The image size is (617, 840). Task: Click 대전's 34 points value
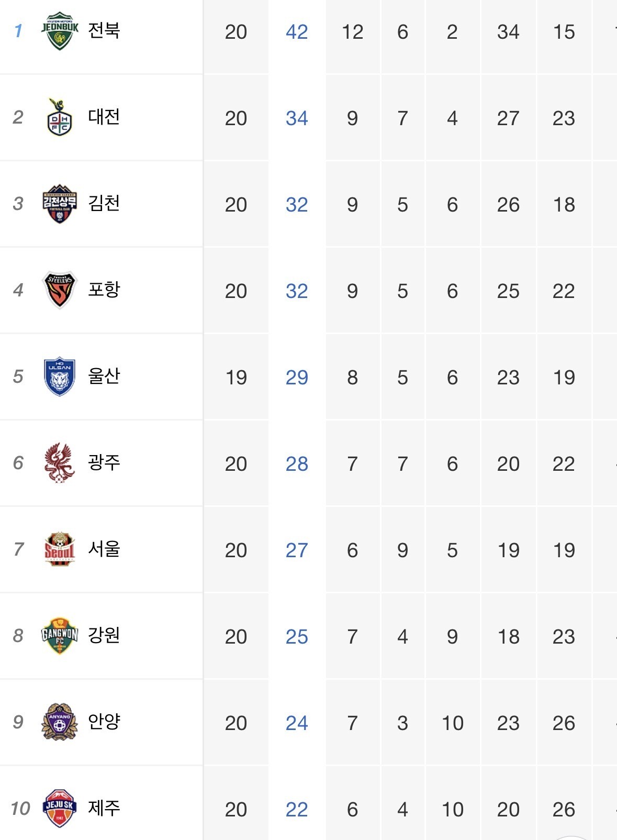297,118
